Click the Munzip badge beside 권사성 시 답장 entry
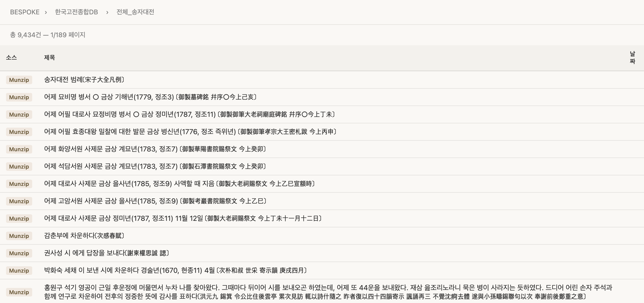The height and width of the screenshot is (303, 644). 19,253
